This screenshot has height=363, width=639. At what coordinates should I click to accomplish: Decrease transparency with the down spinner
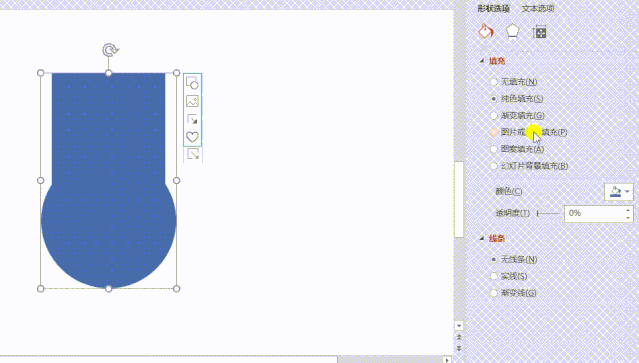628,217
